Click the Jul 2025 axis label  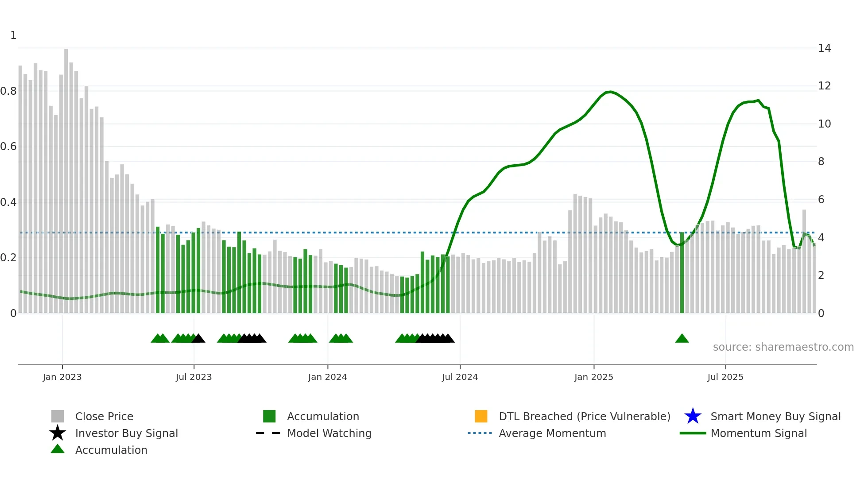tap(725, 377)
